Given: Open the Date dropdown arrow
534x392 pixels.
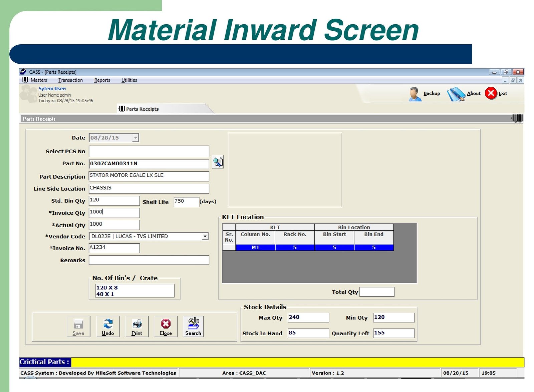Looking at the screenshot, I should point(135,138).
